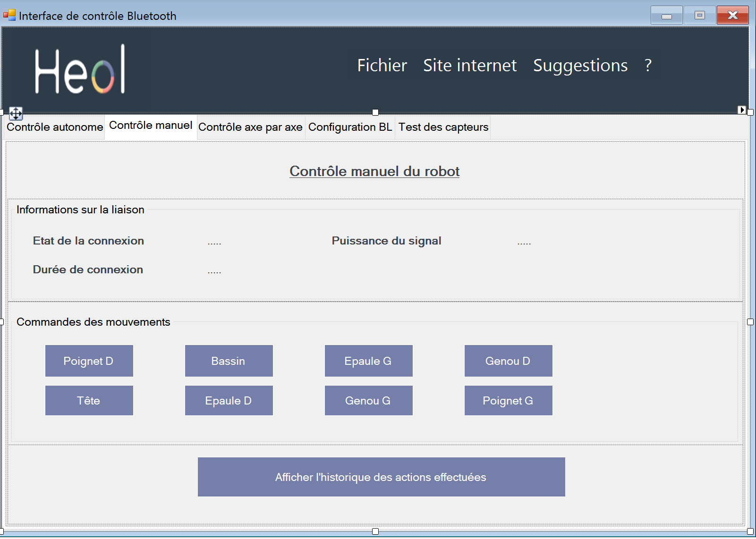Open the Configuration BL tab

pyautogui.click(x=350, y=127)
